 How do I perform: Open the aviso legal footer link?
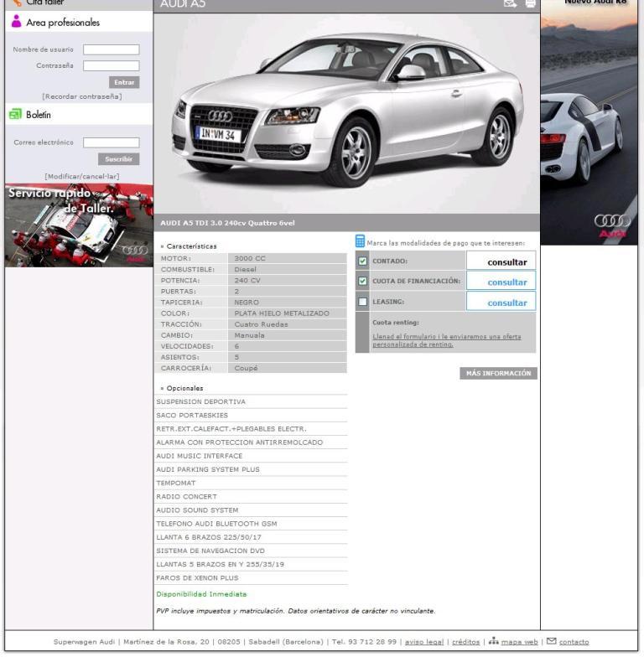tap(424, 642)
